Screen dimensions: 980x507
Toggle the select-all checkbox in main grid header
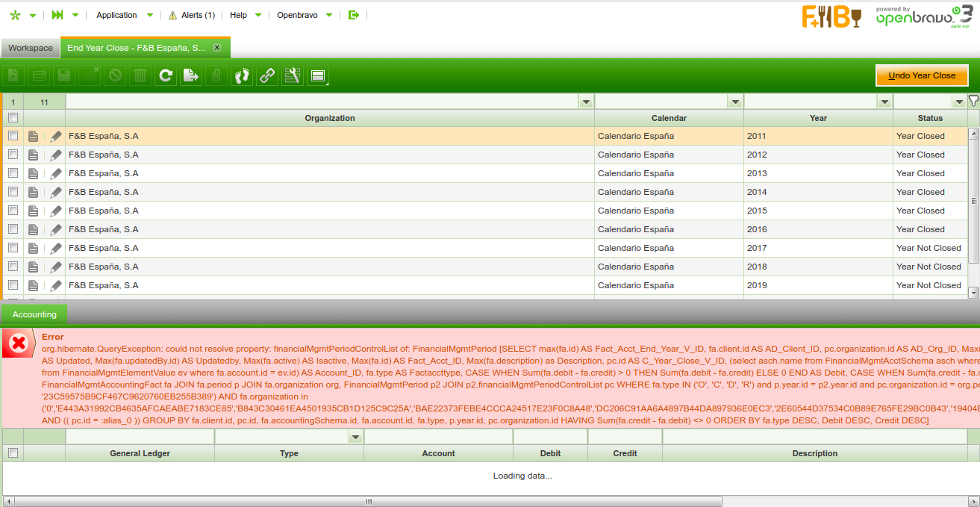(x=13, y=118)
